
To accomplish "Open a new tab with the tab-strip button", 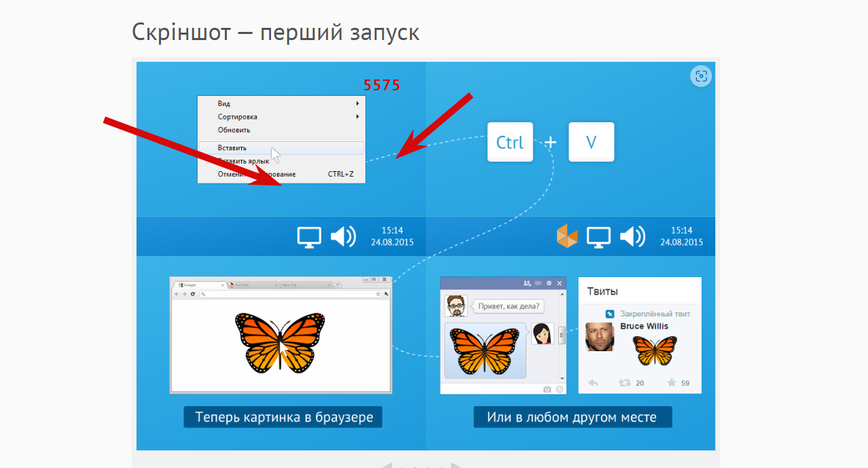I will 338,285.
